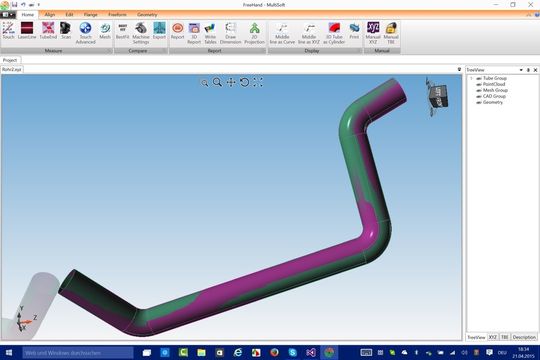The height and width of the screenshot is (360, 540).
Task: Launch Touch Advanced measurement
Action: point(85,33)
